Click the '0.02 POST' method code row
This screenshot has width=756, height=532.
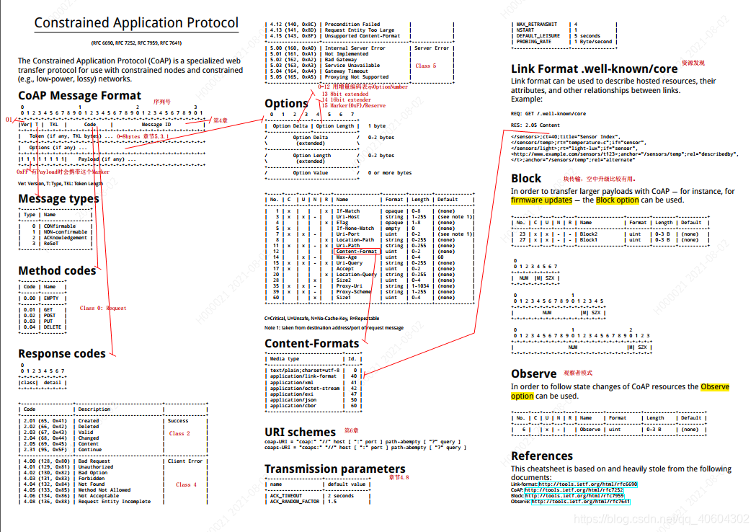pos(43,316)
